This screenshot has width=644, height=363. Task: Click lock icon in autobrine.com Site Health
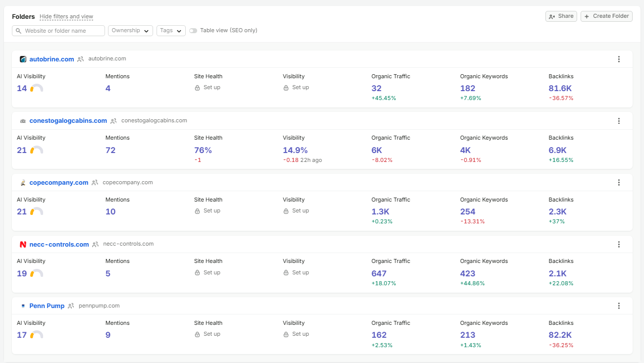tap(197, 88)
